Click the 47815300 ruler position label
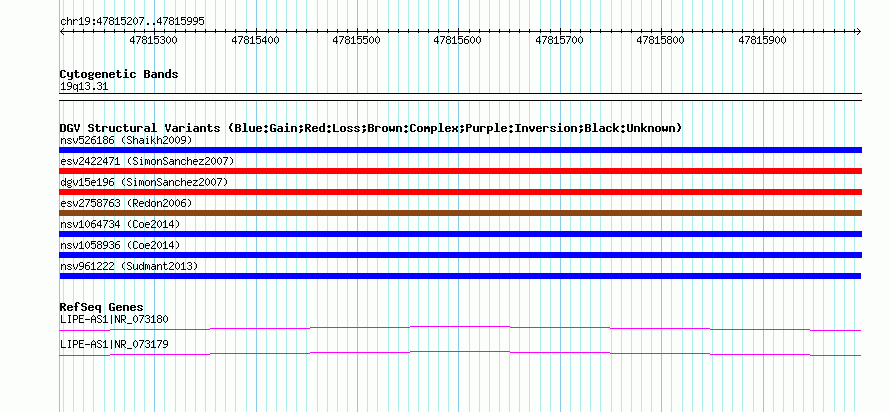Image resolution: width=890 pixels, height=412 pixels. pos(153,40)
